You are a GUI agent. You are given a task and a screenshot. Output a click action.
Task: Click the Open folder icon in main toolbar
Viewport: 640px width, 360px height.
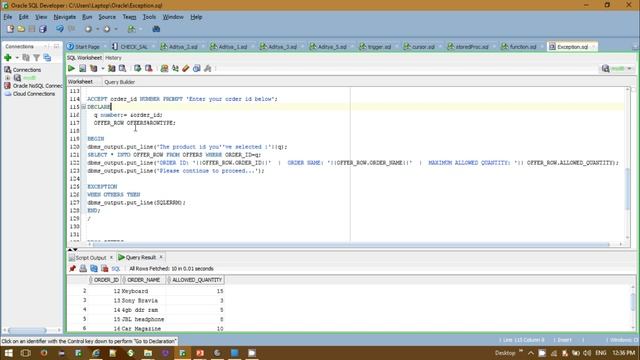click(21, 29)
